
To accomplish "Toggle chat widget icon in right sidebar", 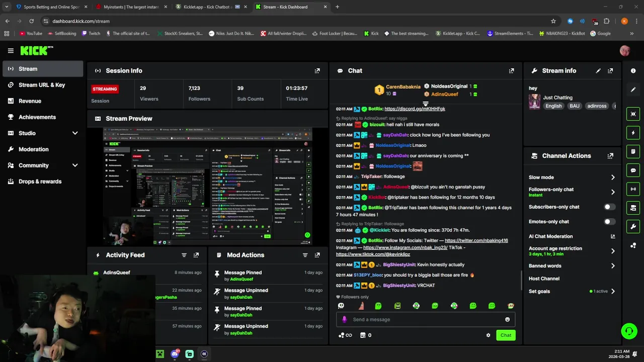I will tap(633, 170).
